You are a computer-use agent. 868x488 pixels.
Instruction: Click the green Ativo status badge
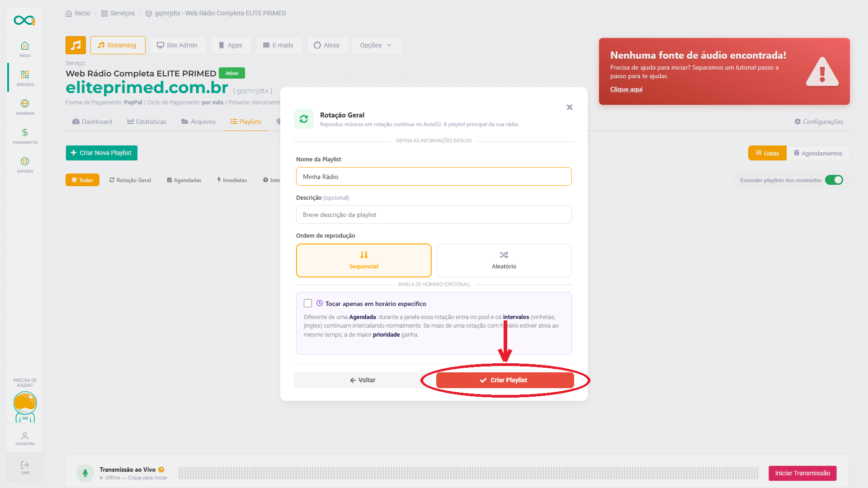pos(232,73)
